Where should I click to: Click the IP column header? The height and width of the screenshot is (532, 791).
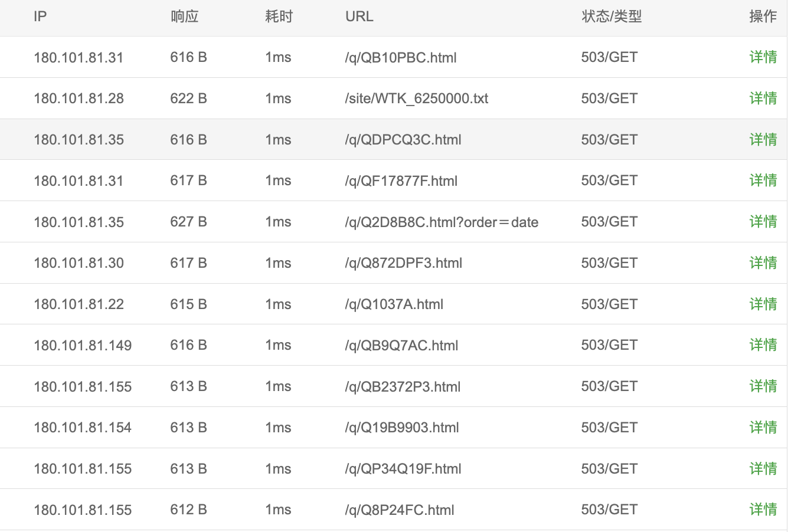pyautogui.click(x=40, y=17)
